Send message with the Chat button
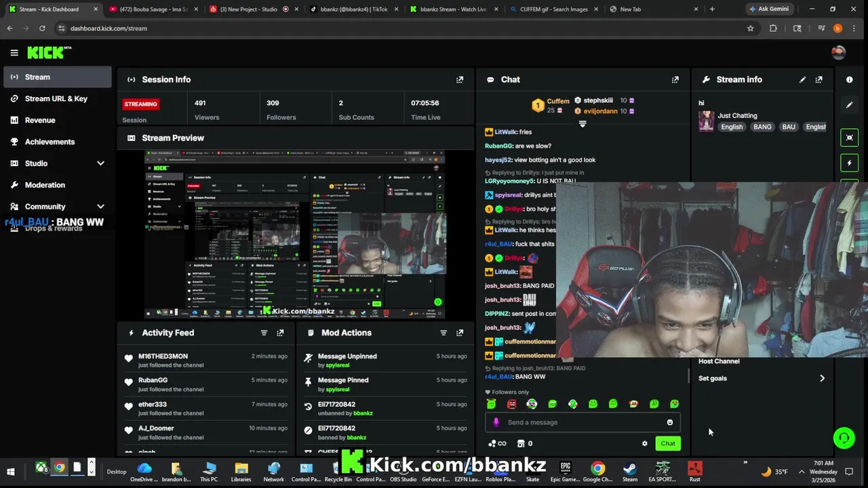This screenshot has width=868, height=488. 667,444
